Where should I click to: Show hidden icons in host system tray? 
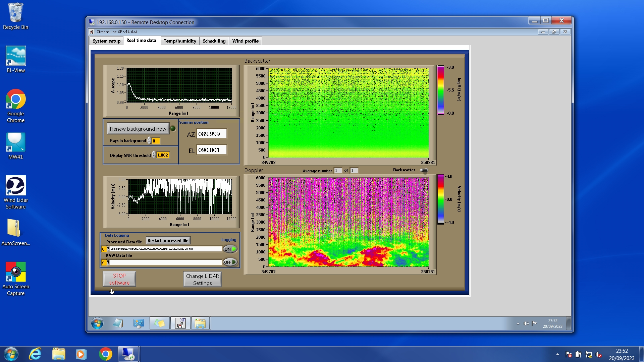(557, 354)
